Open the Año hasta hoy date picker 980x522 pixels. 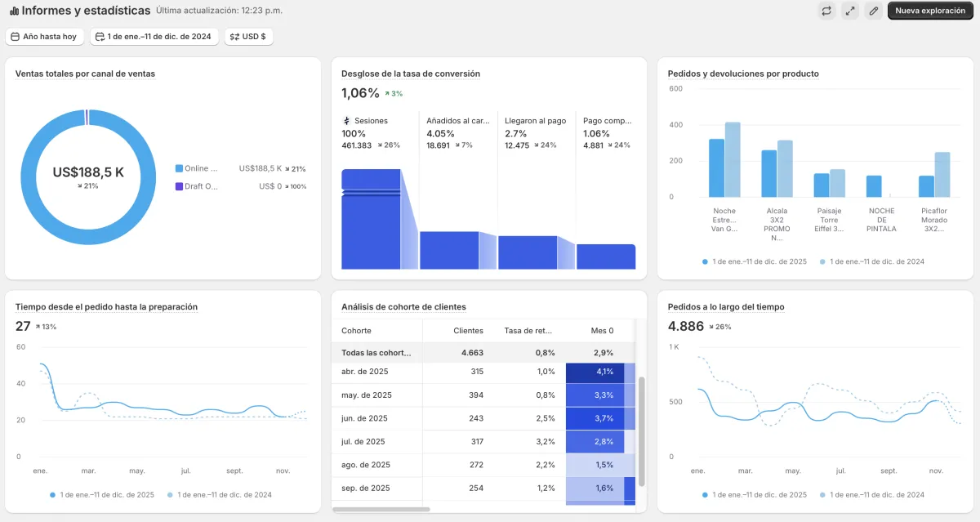click(44, 37)
